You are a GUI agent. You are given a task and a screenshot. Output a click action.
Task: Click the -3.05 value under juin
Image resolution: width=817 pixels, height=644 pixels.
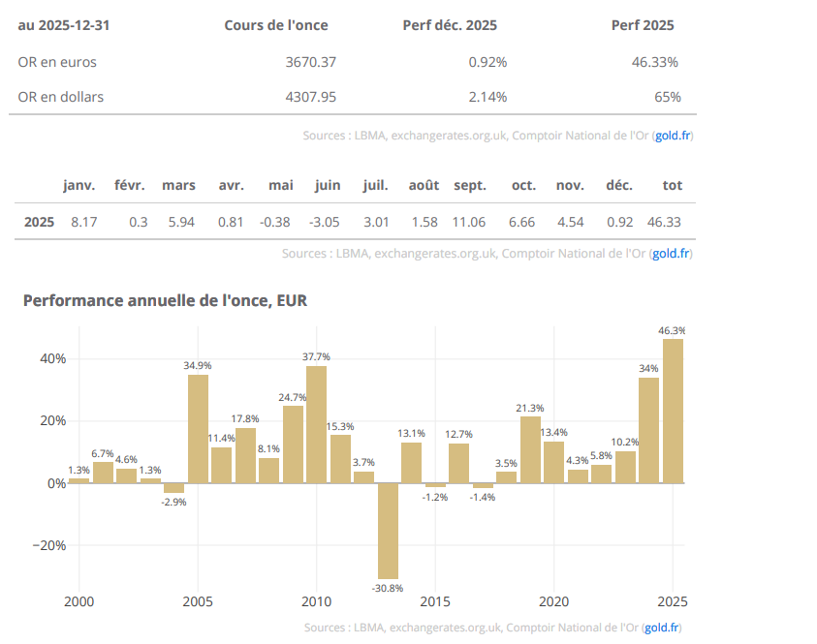click(324, 222)
